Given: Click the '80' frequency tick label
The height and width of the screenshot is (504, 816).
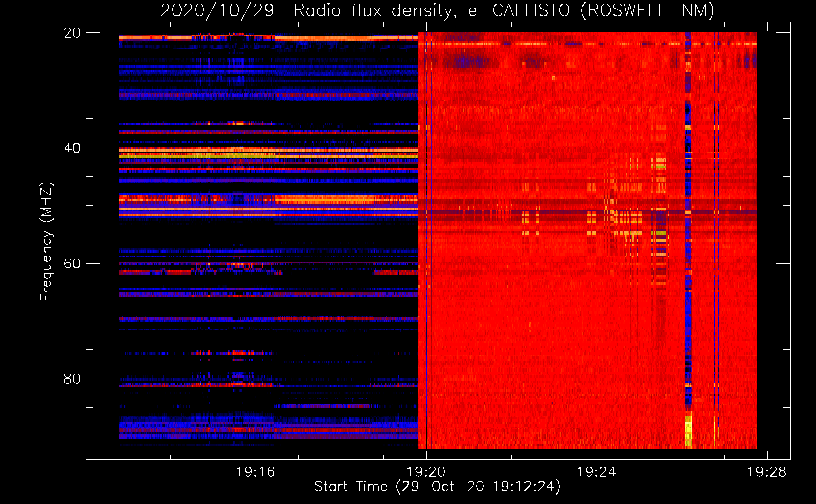Looking at the screenshot, I should click(72, 379).
